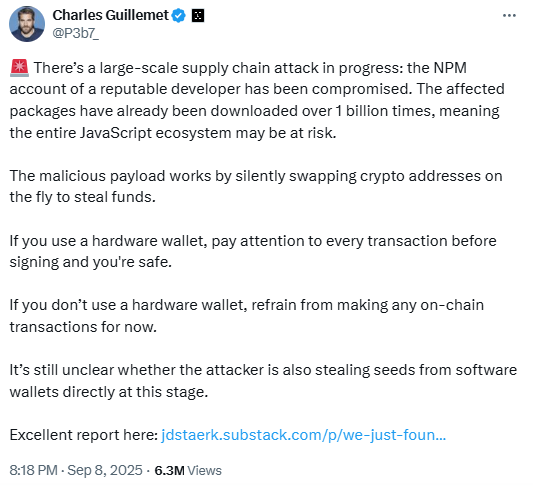Click the malicious payload paragraph

coord(256,186)
